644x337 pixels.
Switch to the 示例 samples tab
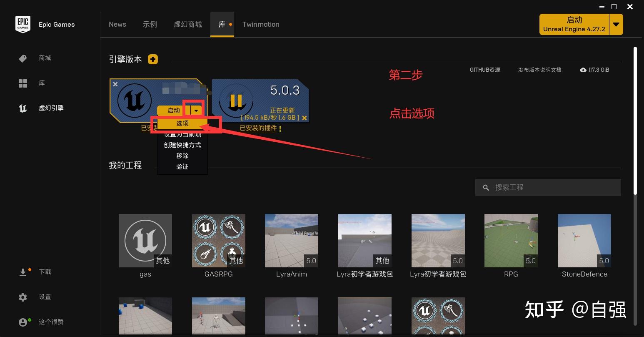150,24
